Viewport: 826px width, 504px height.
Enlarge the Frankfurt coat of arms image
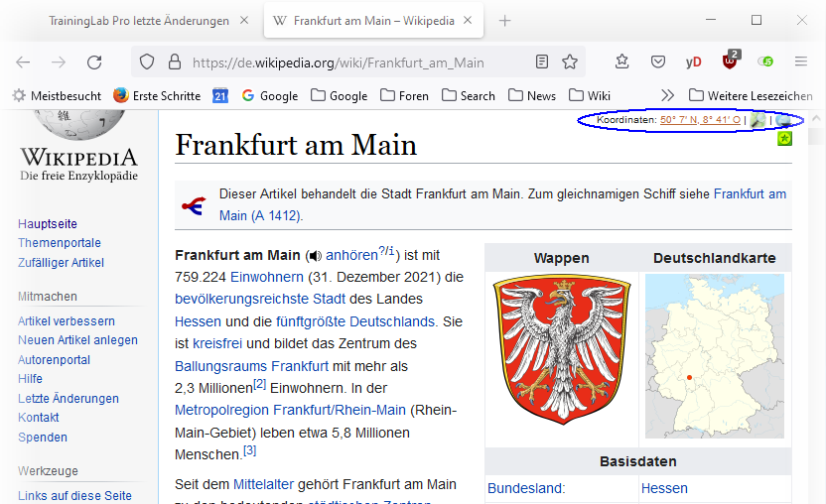point(562,351)
